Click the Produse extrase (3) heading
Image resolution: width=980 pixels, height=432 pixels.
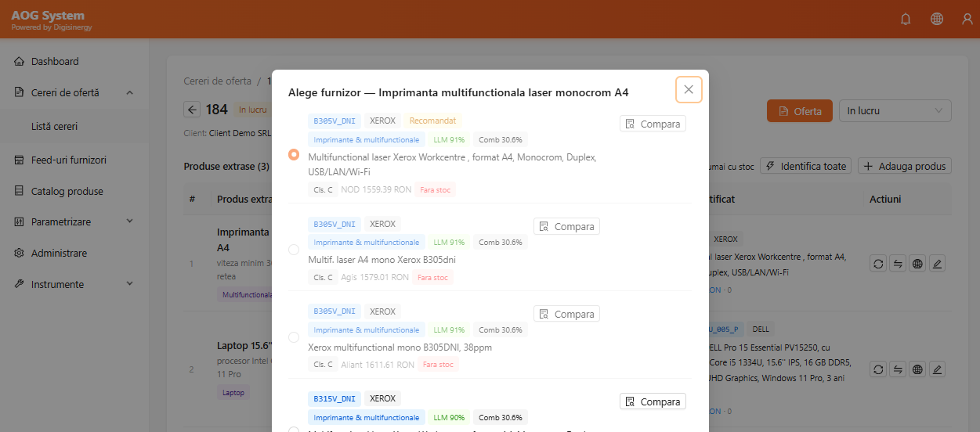(x=226, y=167)
